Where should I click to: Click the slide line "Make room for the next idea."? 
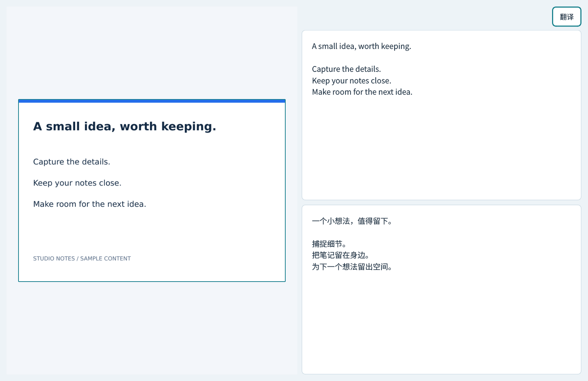(90, 204)
